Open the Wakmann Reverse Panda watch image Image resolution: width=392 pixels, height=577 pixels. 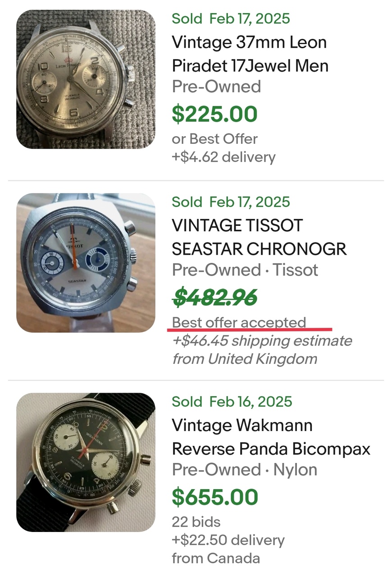tap(86, 462)
